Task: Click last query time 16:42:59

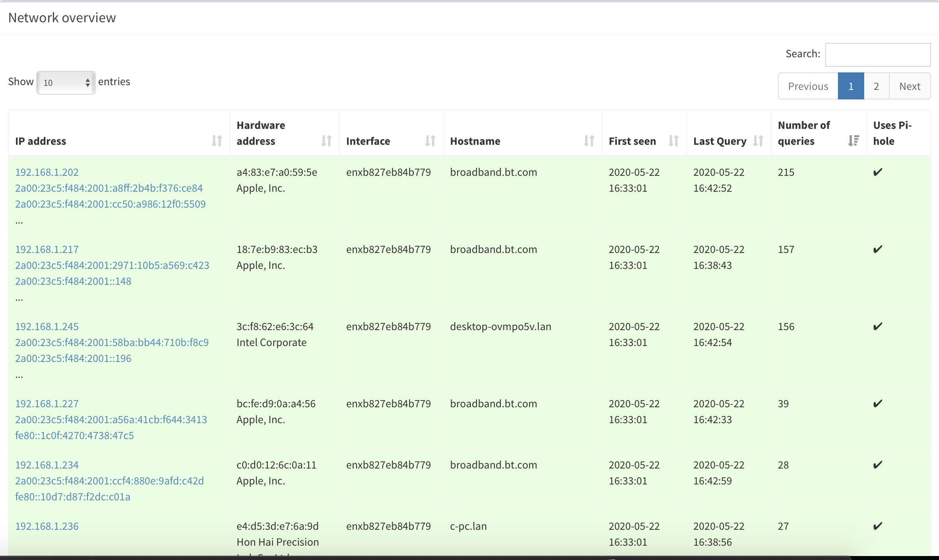Action: point(713,481)
